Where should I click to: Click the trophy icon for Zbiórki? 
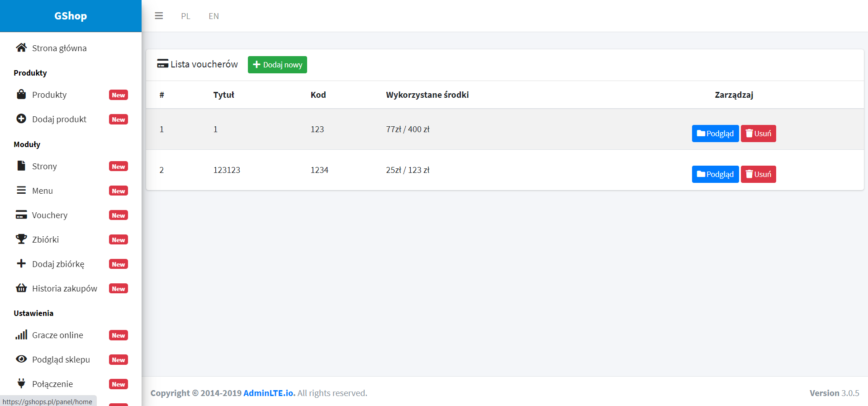point(21,239)
